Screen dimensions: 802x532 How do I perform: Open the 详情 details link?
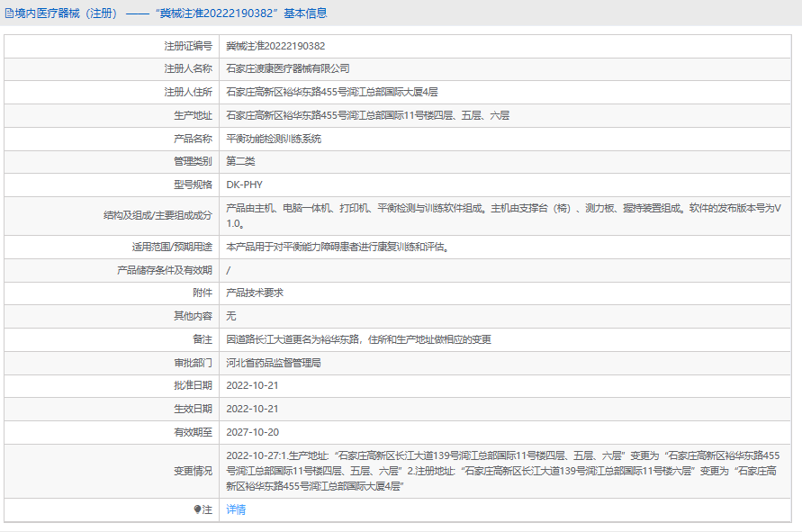pyautogui.click(x=236, y=509)
